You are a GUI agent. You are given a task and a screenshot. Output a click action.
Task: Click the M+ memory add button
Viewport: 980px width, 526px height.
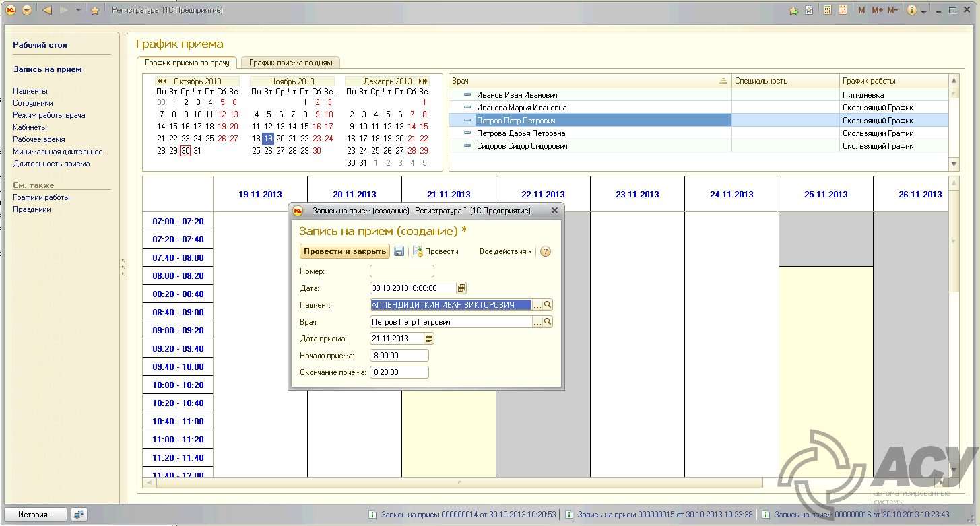click(877, 10)
